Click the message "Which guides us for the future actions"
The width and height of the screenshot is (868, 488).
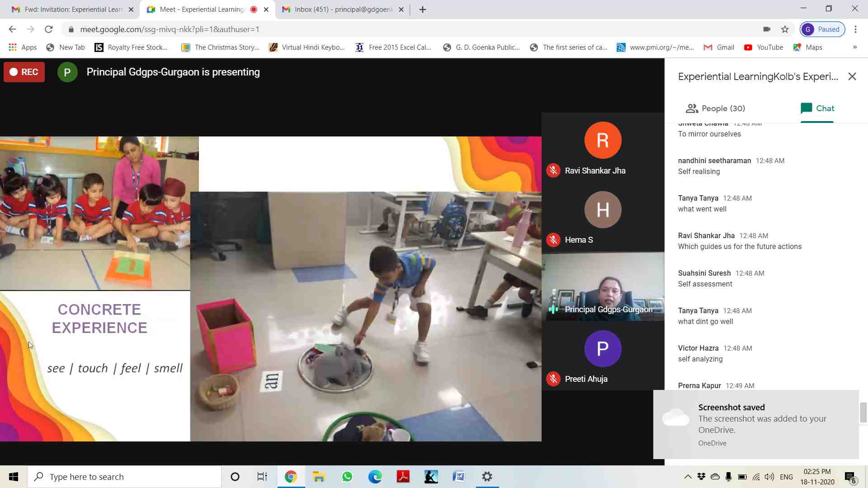pyautogui.click(x=740, y=247)
